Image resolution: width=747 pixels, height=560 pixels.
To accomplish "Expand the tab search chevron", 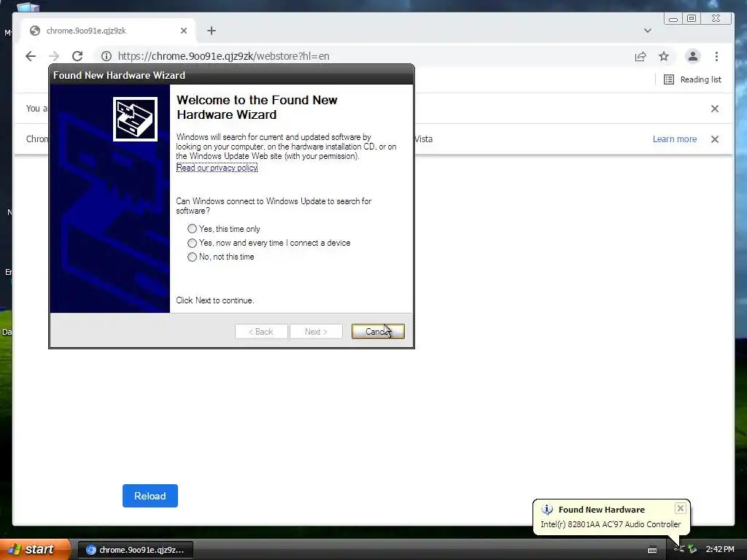I will click(x=648, y=31).
